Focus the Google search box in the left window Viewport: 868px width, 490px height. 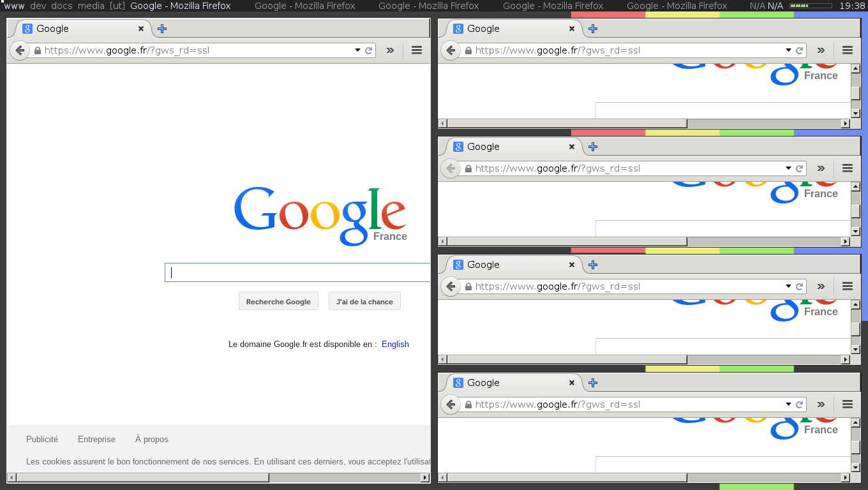[x=298, y=272]
